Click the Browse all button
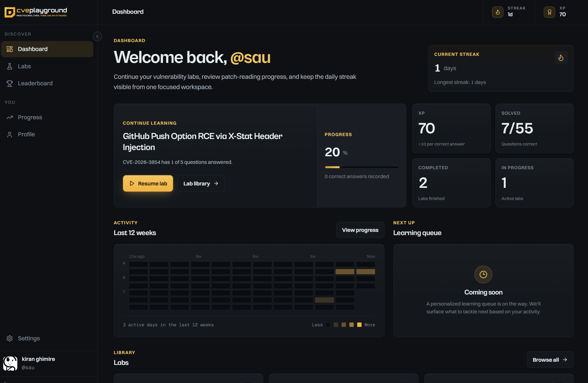 coord(550,360)
